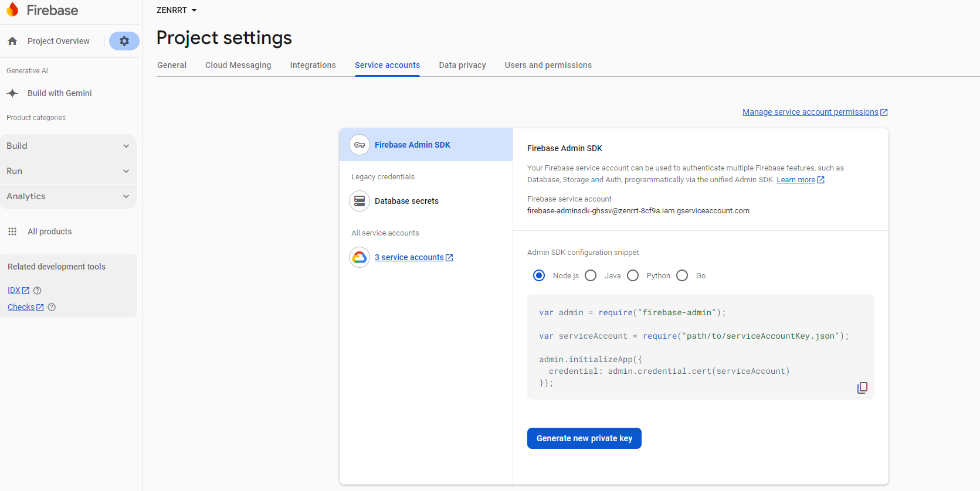Image resolution: width=980 pixels, height=491 pixels.
Task: Expand the Run product category
Action: pyautogui.click(x=68, y=171)
